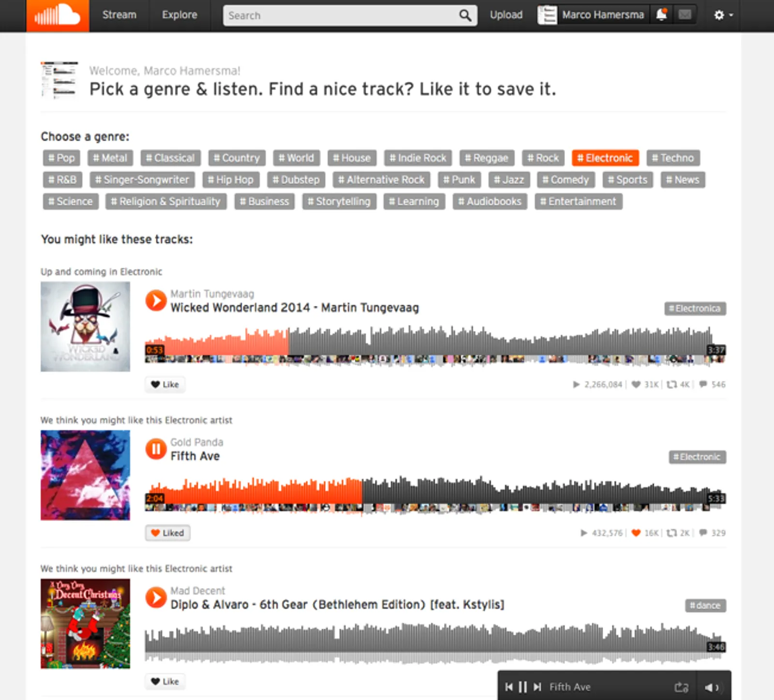This screenshot has width=774, height=700.
Task: Skip to next track in mini player
Action: pos(537,687)
